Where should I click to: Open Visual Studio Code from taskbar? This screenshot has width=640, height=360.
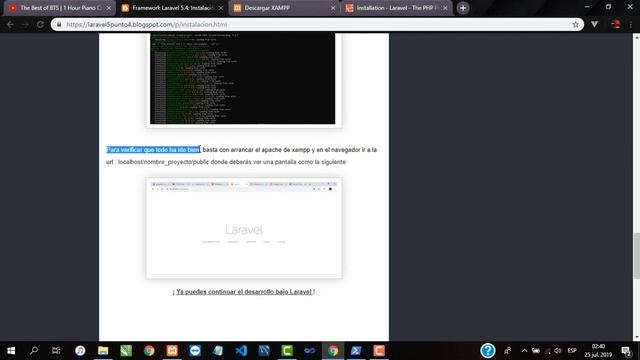click(x=241, y=351)
